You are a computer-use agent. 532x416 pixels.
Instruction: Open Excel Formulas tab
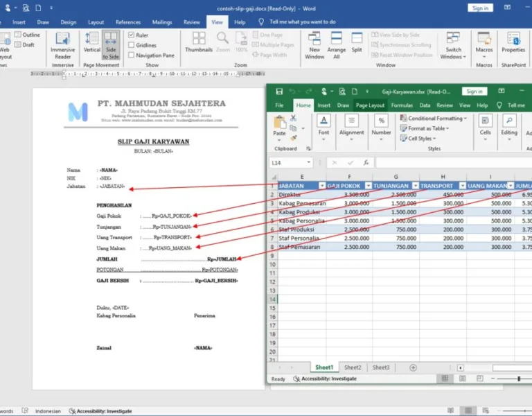click(402, 105)
